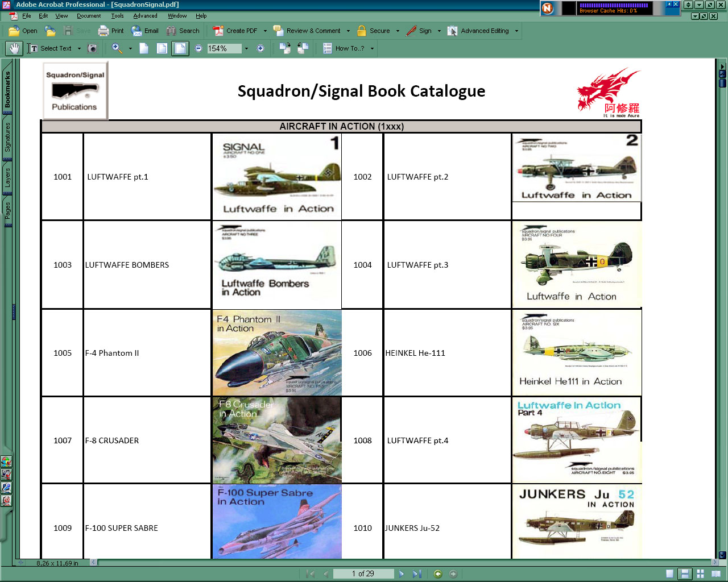Activate the Advanced Editing toolbar button

coord(478,31)
